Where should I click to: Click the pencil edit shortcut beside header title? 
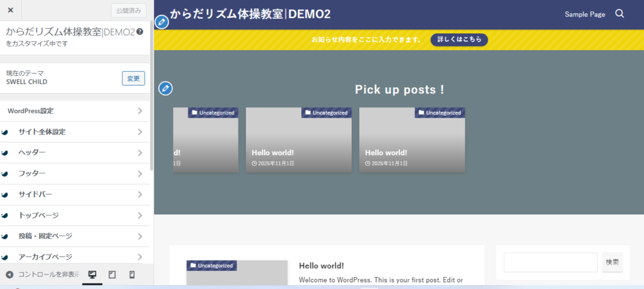click(x=162, y=22)
